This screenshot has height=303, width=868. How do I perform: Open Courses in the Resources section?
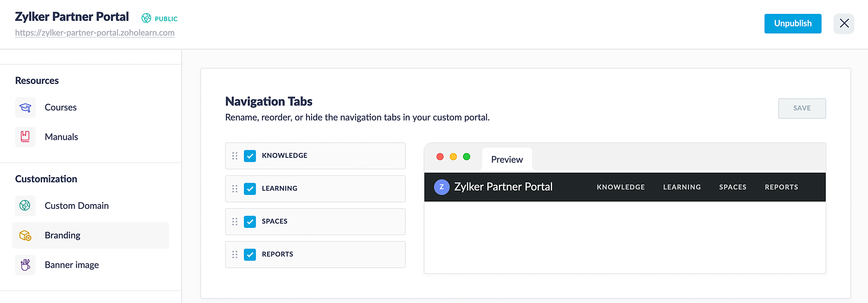point(61,107)
